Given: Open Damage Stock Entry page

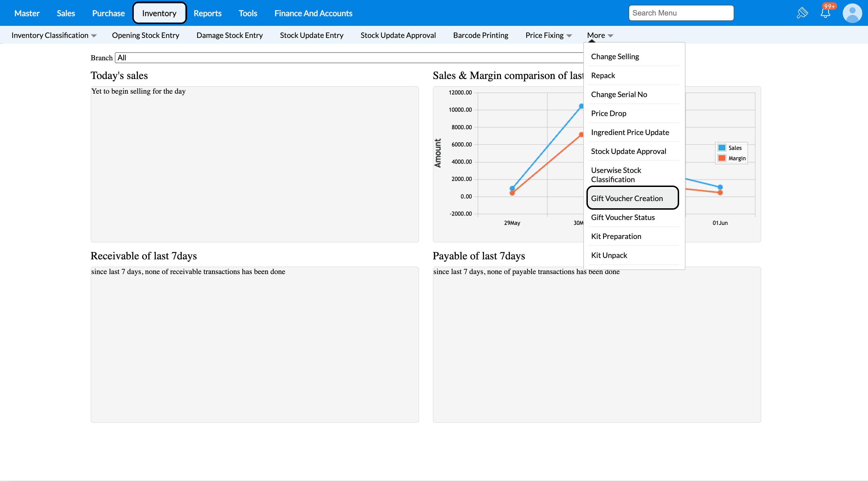Looking at the screenshot, I should pyautogui.click(x=229, y=35).
